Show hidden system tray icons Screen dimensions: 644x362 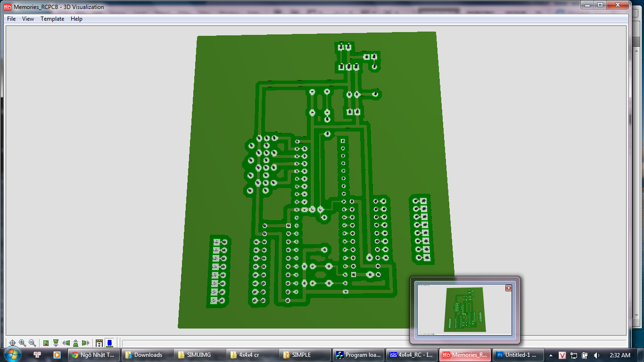(551, 355)
